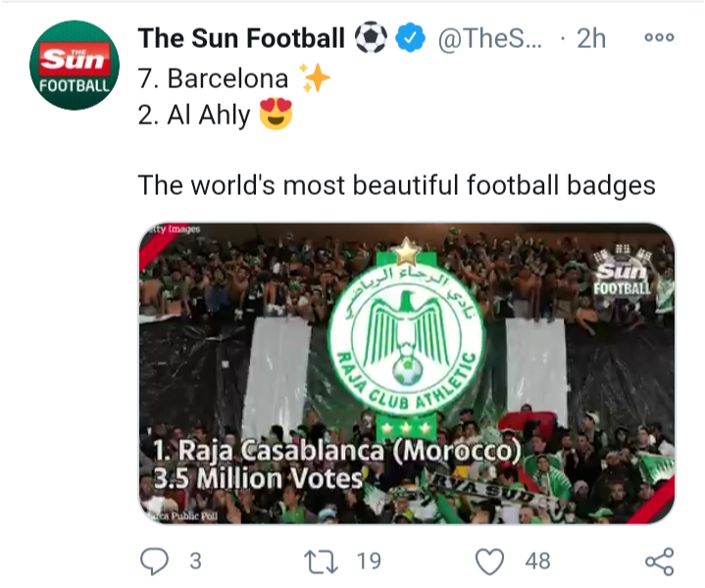This screenshot has height=588, width=705.
Task: Click the sparkles emoji after Barcelona
Action: [x=315, y=78]
